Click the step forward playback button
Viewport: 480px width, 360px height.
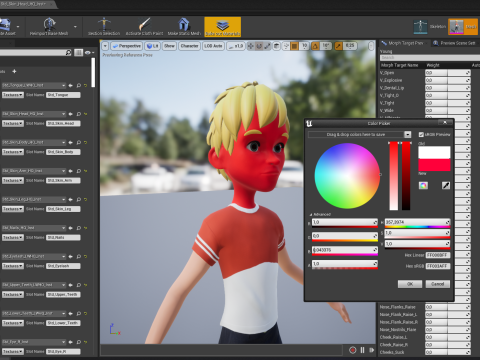point(371,350)
